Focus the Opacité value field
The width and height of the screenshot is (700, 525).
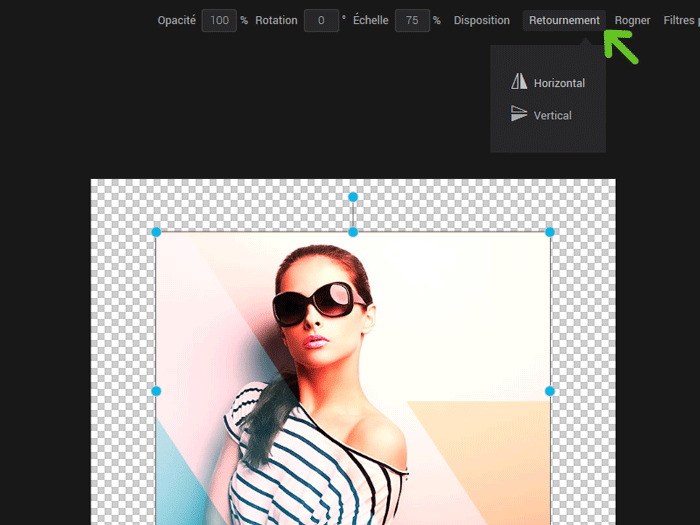219,20
